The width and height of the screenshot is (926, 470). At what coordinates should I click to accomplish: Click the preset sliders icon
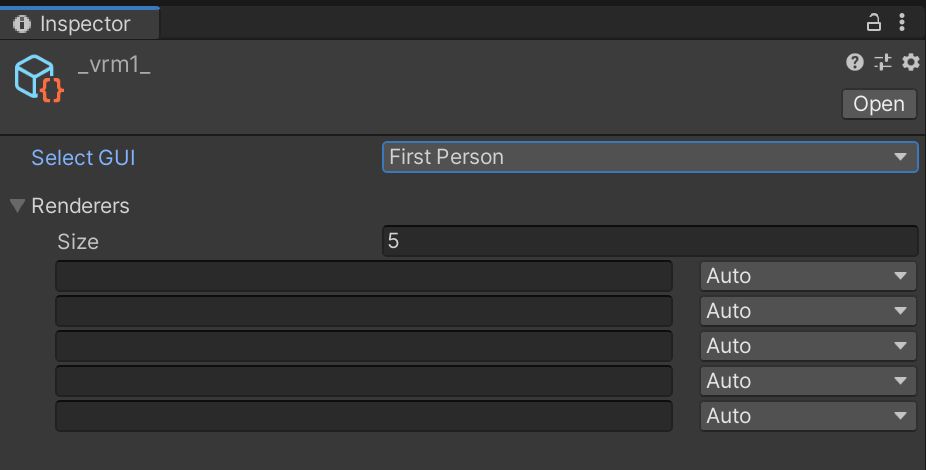tap(883, 62)
